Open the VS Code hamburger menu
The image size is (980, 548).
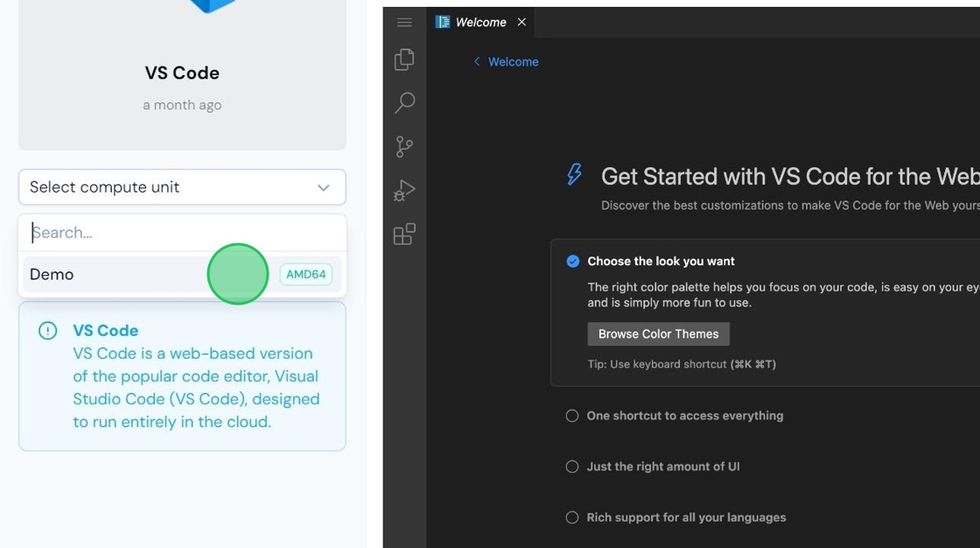[x=404, y=23]
